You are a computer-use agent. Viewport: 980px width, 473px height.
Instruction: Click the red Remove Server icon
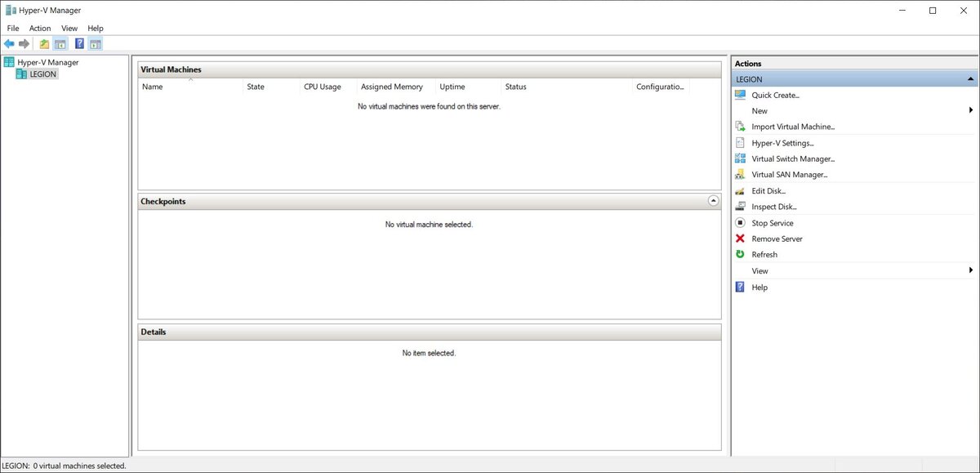[x=740, y=239]
